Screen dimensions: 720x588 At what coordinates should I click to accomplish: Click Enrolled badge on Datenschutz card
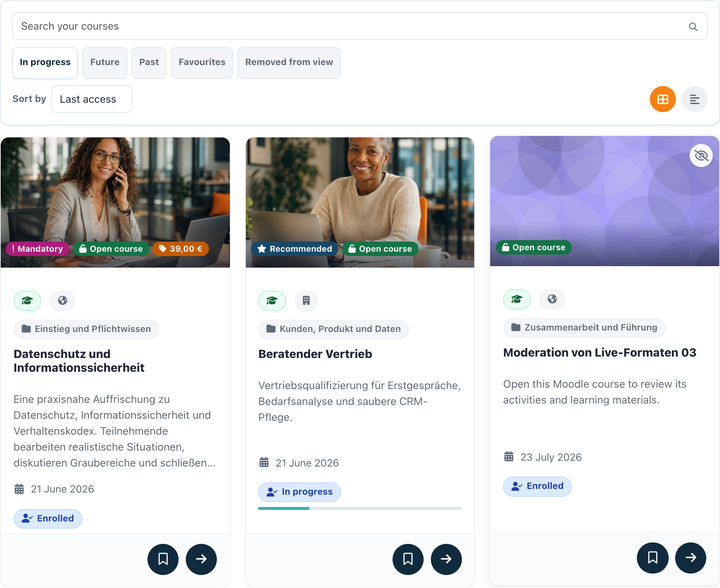pyautogui.click(x=48, y=519)
